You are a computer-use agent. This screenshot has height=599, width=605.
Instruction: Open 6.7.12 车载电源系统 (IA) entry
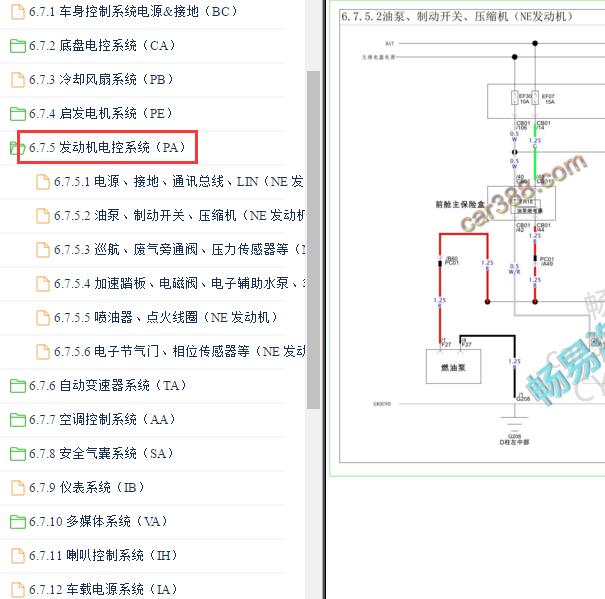[103, 589]
